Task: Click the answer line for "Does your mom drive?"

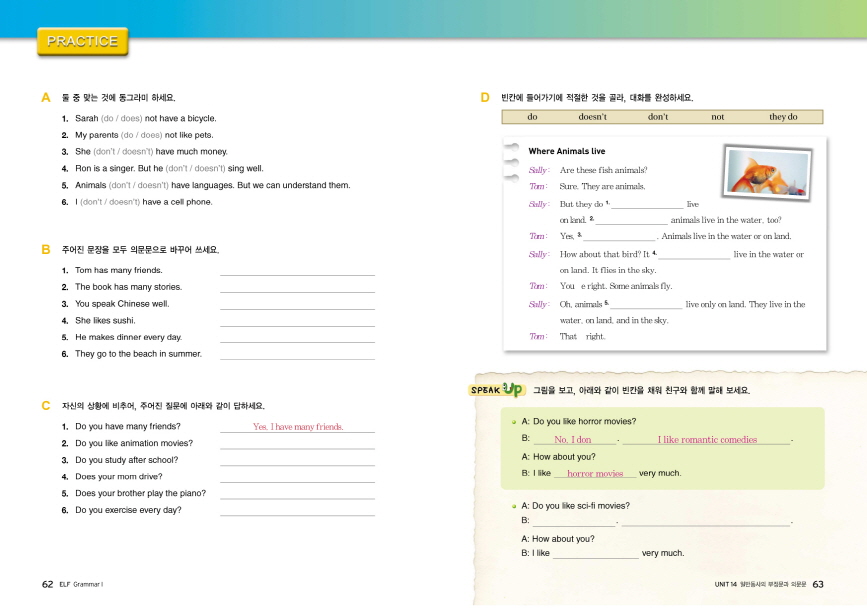Action: 297,477
